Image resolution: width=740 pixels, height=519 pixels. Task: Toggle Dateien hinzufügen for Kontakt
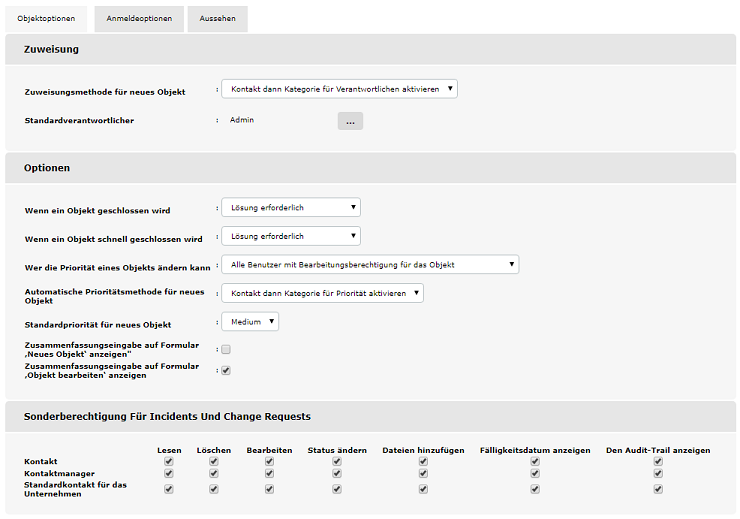[423, 461]
